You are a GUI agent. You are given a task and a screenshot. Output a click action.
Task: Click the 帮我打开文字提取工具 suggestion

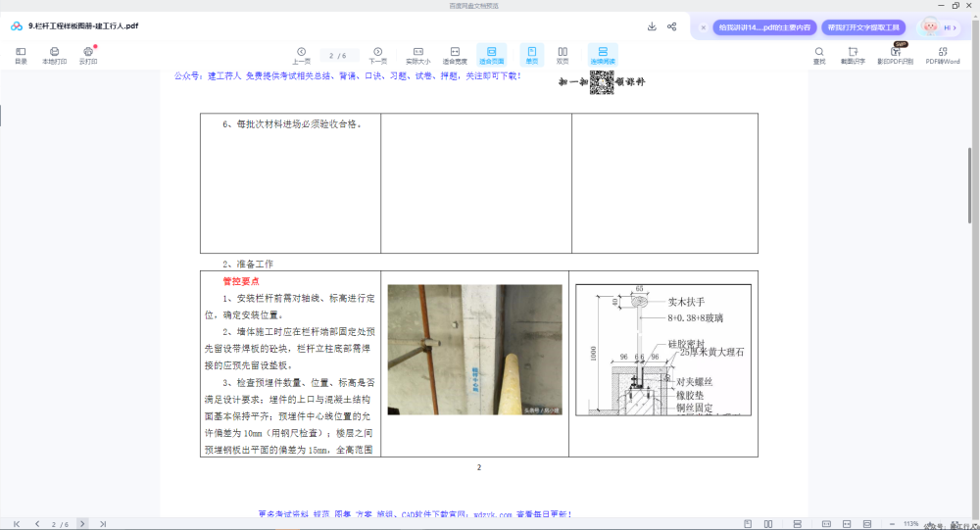coord(863,27)
